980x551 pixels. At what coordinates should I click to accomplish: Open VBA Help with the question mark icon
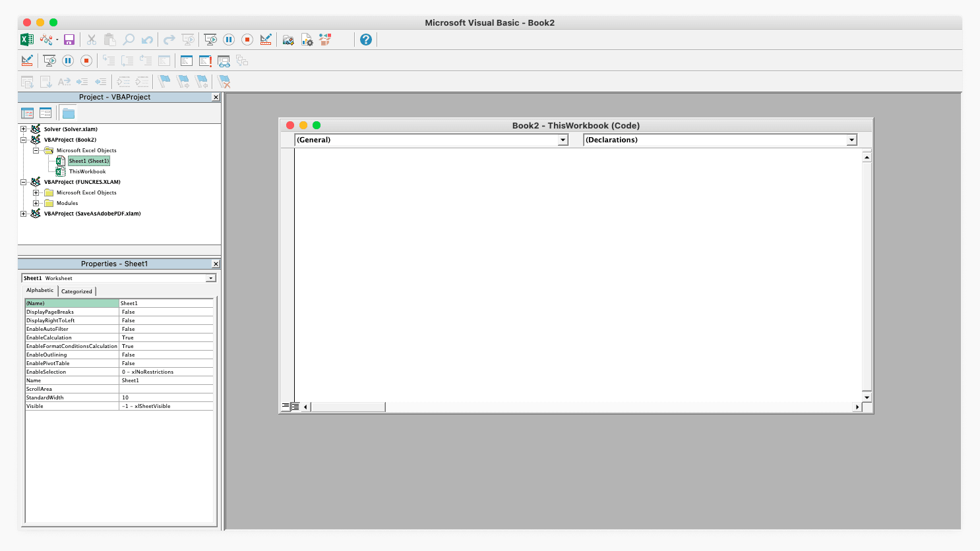pyautogui.click(x=366, y=40)
